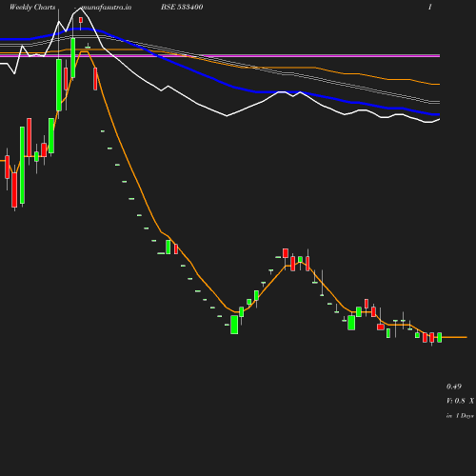The height and width of the screenshot is (476, 476).
Task: Click the 'V: 0.8 X' volume text
Action: pos(460,401)
